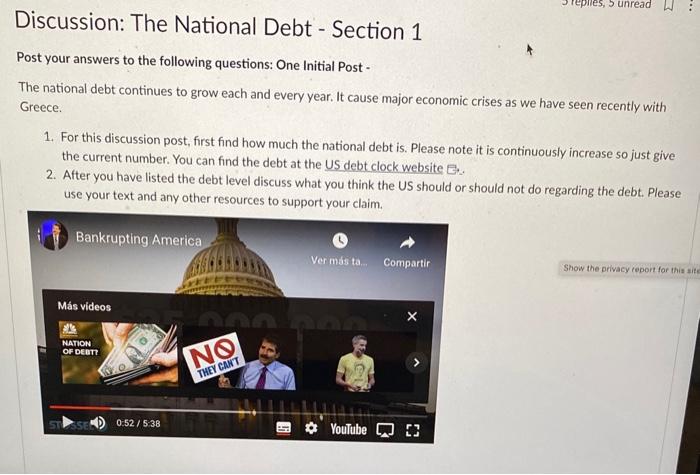
Task: Bookmark the discussion using the bookmark icon
Action: 668,5
